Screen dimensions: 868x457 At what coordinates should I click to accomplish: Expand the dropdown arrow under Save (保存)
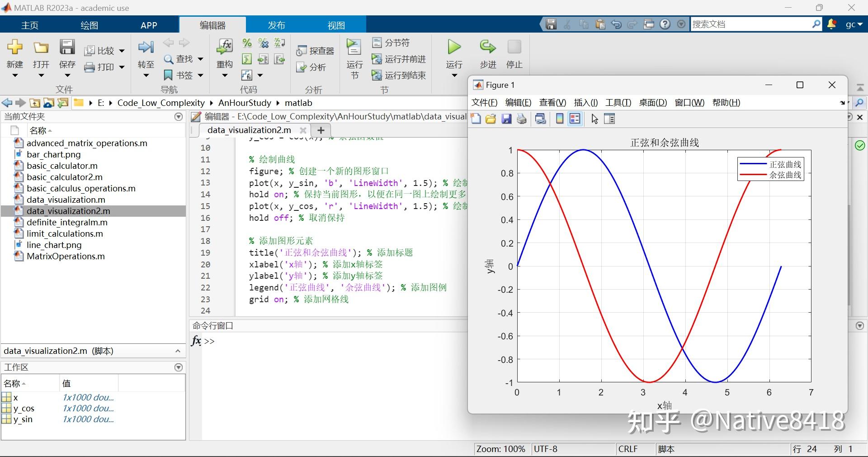67,76
